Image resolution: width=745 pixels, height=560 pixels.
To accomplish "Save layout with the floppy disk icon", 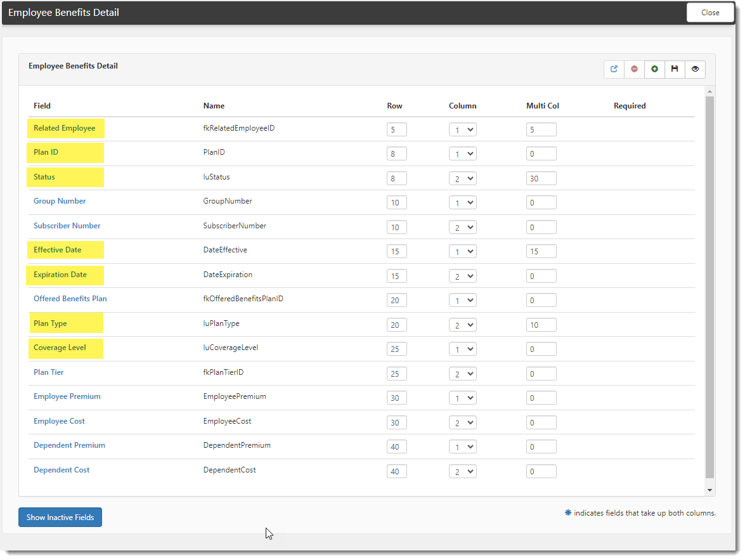I will click(x=675, y=69).
